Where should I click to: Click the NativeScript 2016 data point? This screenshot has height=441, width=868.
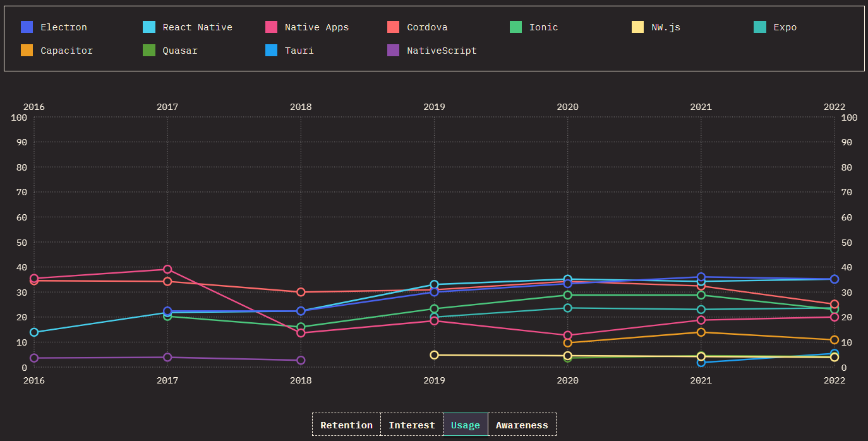(34, 358)
